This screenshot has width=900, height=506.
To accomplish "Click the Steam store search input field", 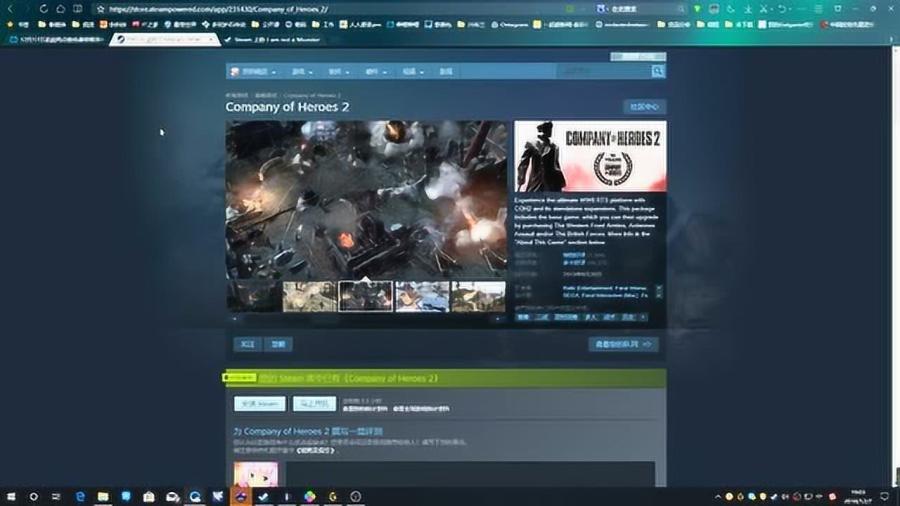I will 602,72.
